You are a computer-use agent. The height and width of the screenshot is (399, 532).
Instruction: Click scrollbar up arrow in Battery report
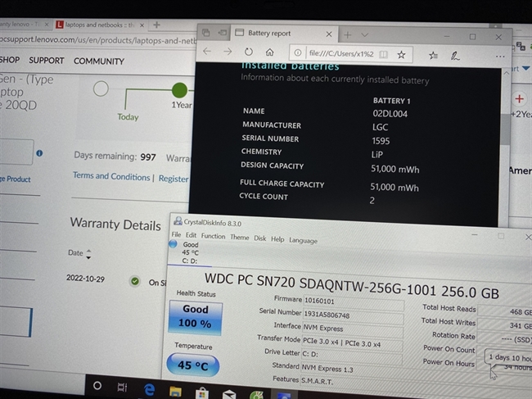click(506, 73)
